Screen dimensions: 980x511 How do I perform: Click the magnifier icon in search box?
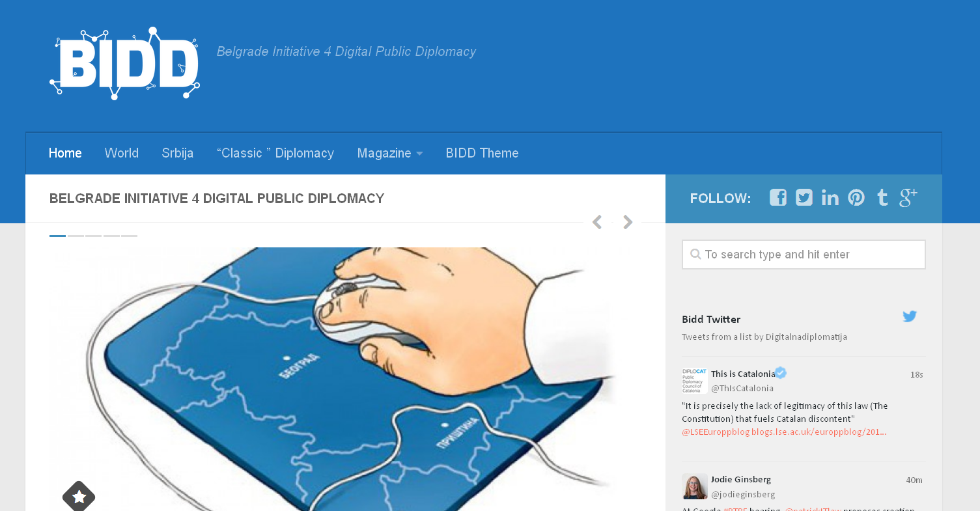pos(695,255)
